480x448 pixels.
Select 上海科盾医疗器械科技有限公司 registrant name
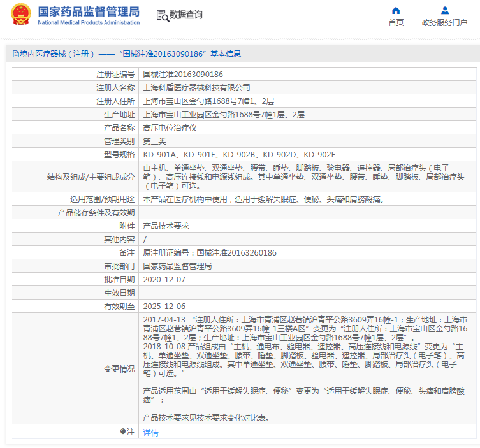pos(196,88)
